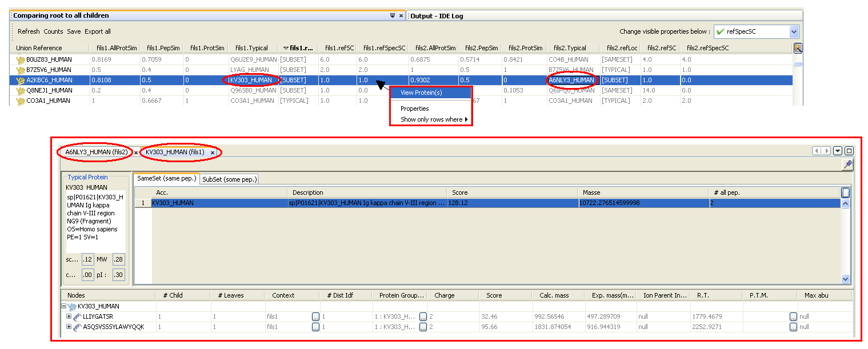
Task: Click the column selector icon beside '# all pep.'
Action: click(x=845, y=193)
